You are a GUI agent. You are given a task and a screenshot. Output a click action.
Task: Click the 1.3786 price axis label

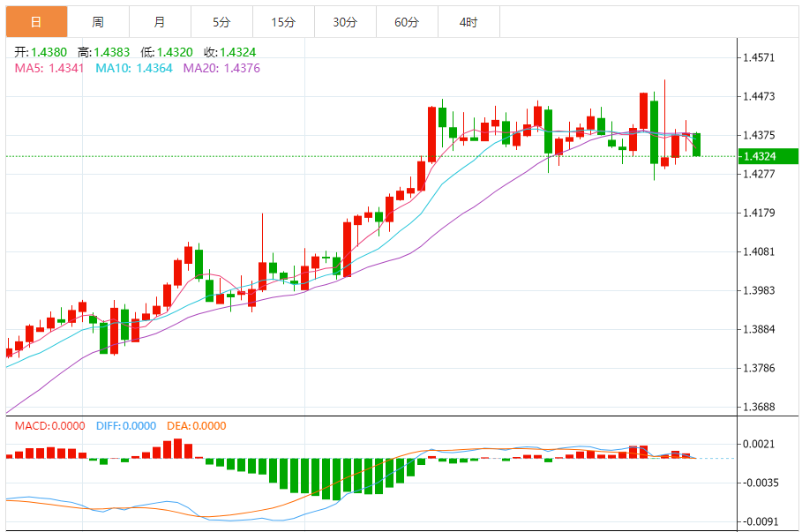coord(759,368)
